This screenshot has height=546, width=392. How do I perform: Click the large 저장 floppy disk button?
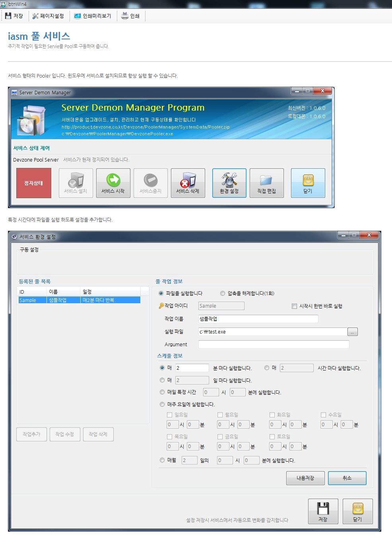coord(323,511)
